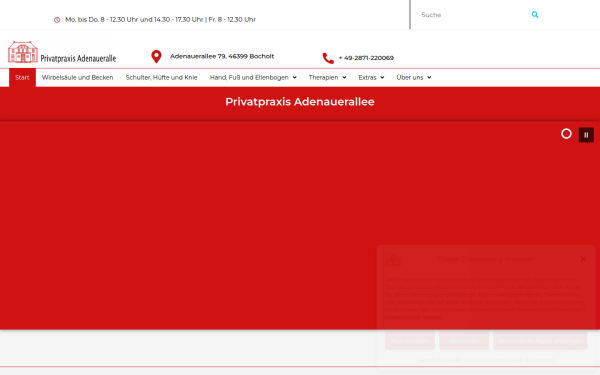Image resolution: width=600 pixels, height=375 pixels.
Task: Open Wirbelsäule und Becken page
Action: tap(78, 77)
